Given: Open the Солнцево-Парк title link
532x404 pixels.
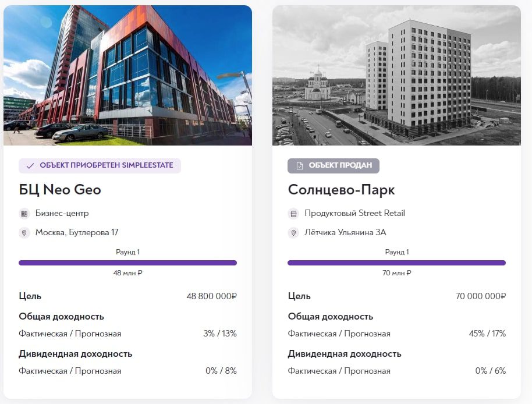Looking at the screenshot, I should pyautogui.click(x=341, y=190).
